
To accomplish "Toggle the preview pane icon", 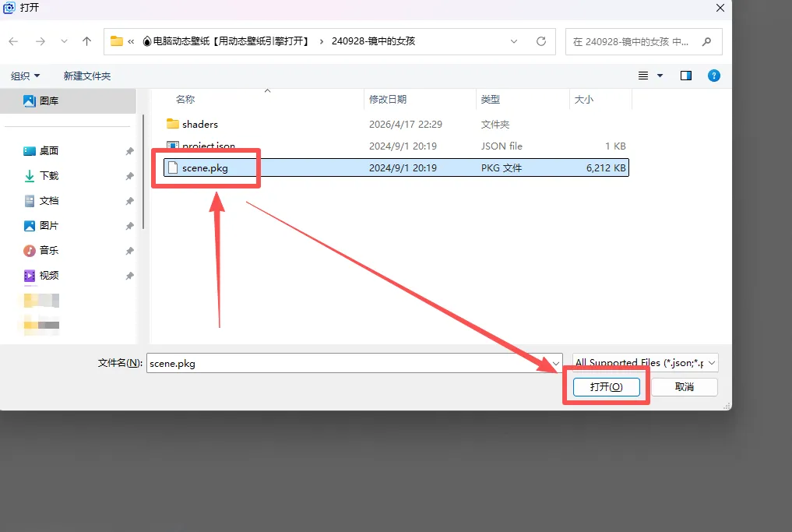I will pyautogui.click(x=686, y=76).
